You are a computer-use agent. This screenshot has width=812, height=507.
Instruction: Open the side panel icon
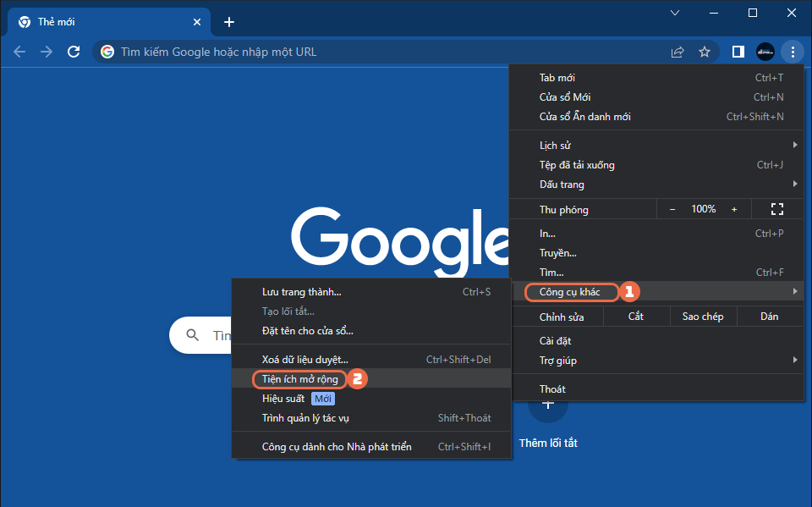(738, 52)
